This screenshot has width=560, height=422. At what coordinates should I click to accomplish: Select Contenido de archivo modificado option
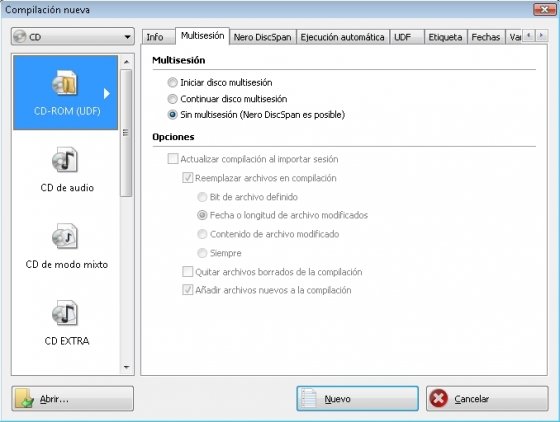pyautogui.click(x=202, y=234)
